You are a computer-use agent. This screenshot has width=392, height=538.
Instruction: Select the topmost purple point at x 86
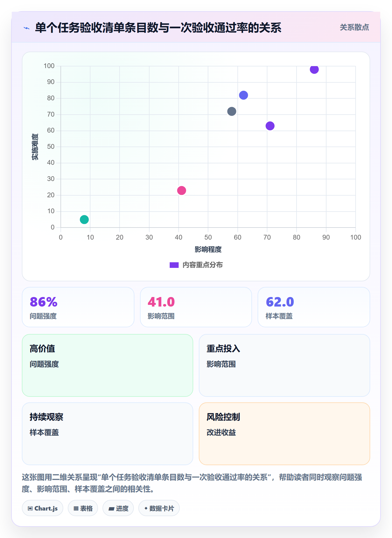[x=314, y=69]
